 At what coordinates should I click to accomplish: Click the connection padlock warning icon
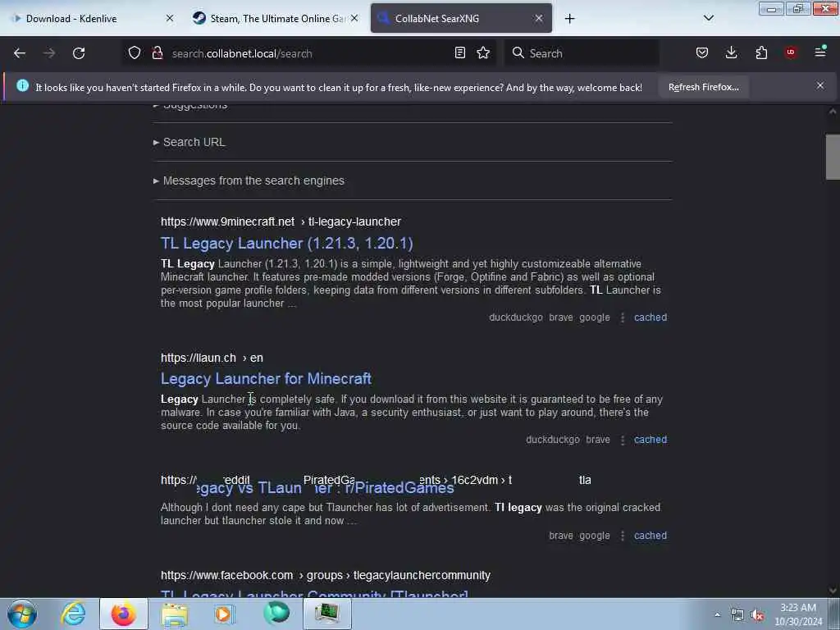(157, 52)
